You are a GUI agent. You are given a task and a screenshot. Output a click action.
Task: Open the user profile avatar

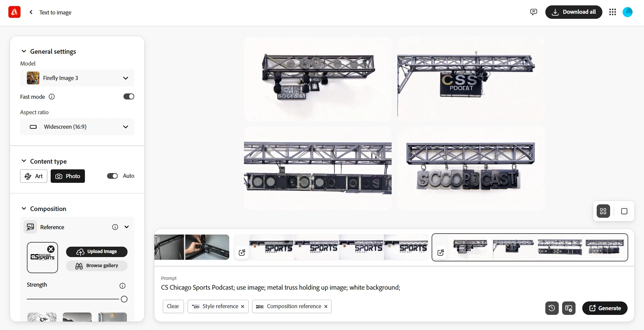pos(628,12)
